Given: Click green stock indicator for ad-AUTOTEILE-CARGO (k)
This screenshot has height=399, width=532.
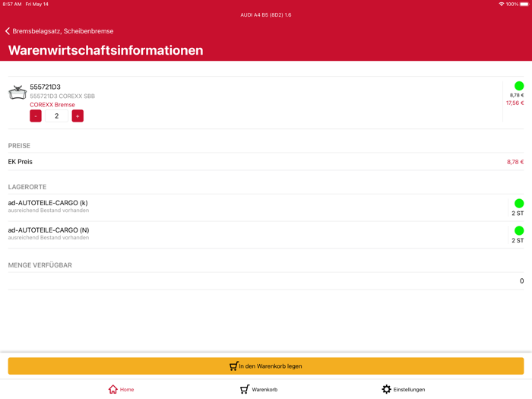Looking at the screenshot, I should point(519,203).
